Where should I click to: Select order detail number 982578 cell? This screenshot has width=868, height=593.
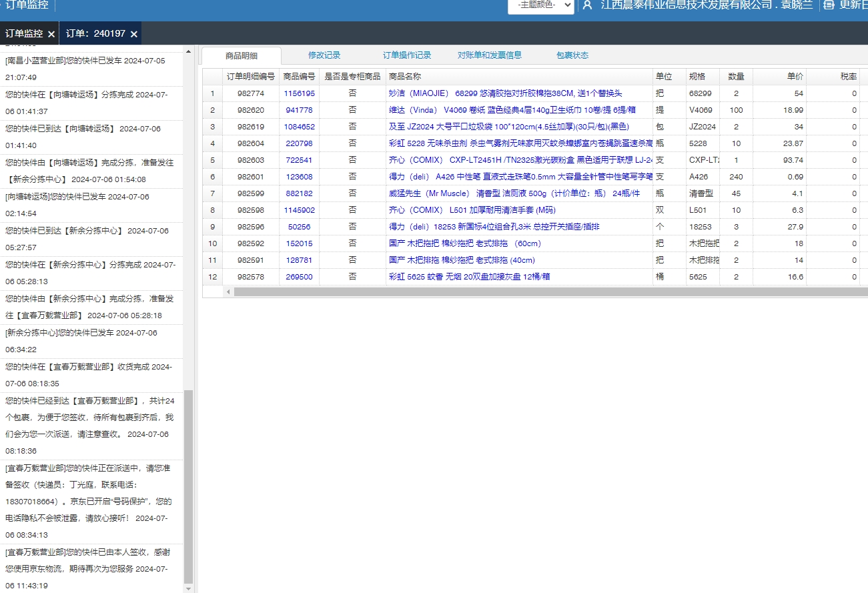click(251, 277)
